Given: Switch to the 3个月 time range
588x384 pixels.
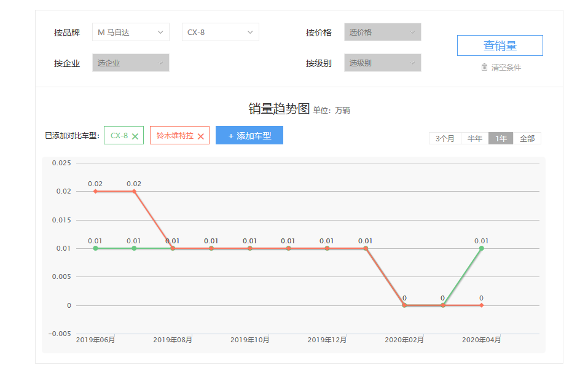Looking at the screenshot, I should [445, 138].
